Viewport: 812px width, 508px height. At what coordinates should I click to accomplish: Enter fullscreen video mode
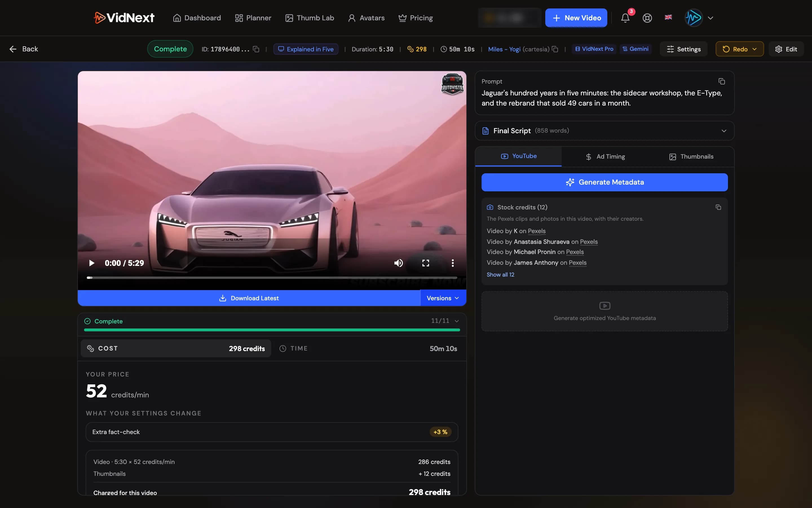(425, 263)
